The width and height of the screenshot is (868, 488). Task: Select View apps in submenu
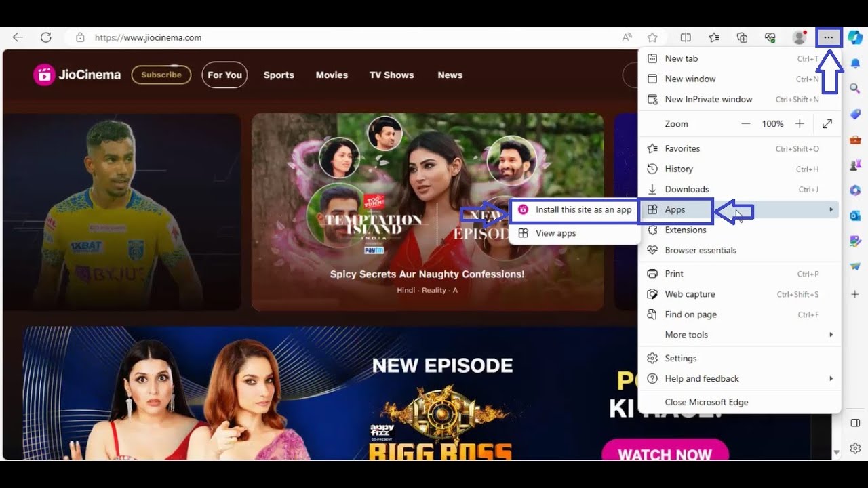pyautogui.click(x=574, y=233)
